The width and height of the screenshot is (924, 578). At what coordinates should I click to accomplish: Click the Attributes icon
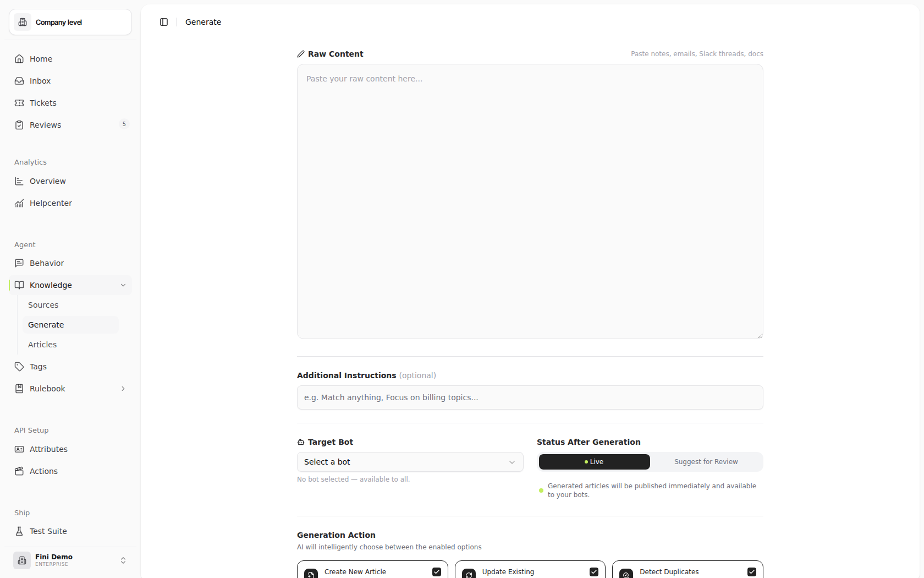coord(19,449)
